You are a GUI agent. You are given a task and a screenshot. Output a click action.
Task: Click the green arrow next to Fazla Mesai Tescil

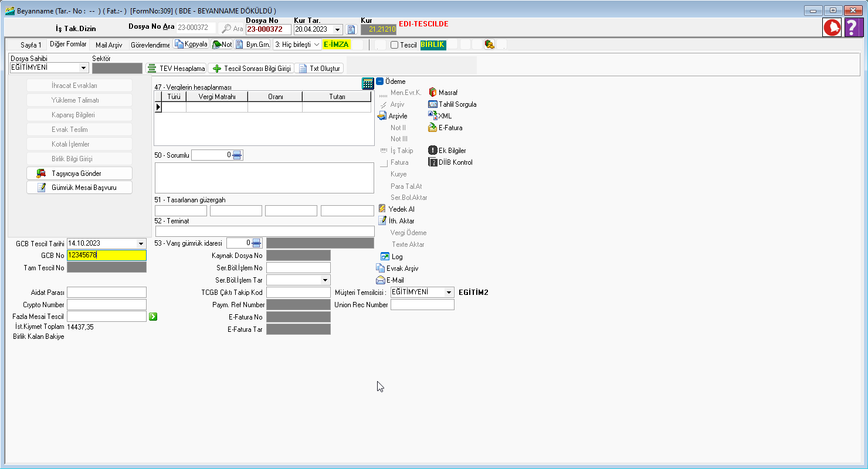[153, 317]
